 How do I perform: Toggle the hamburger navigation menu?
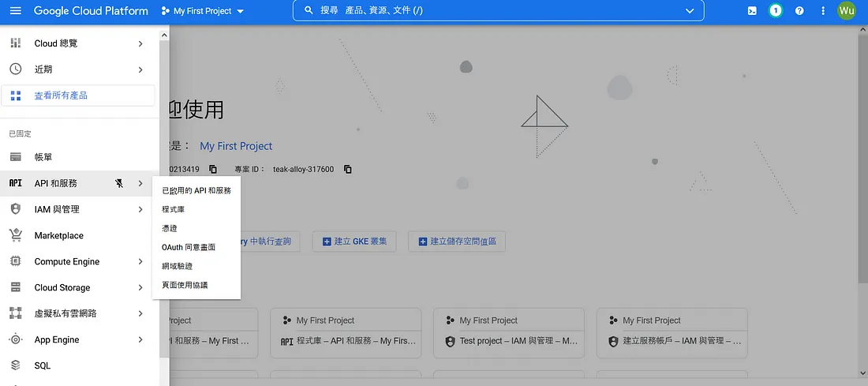(x=16, y=10)
